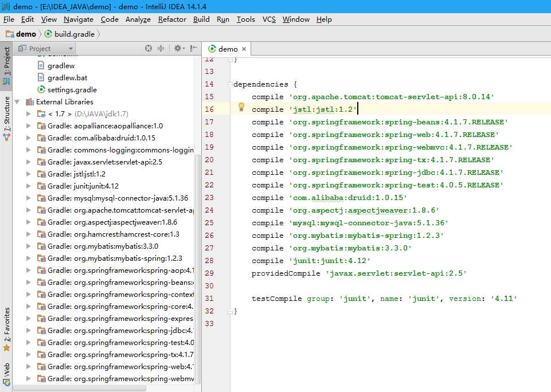Viewport: 551px width, 392px height.
Task: Open the 2: Favorites side tab
Action: coord(6,330)
